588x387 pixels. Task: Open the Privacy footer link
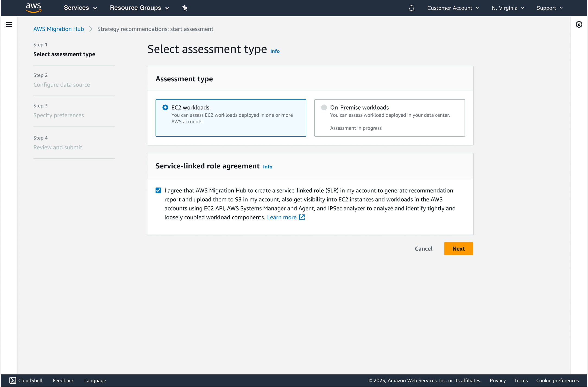498,380
